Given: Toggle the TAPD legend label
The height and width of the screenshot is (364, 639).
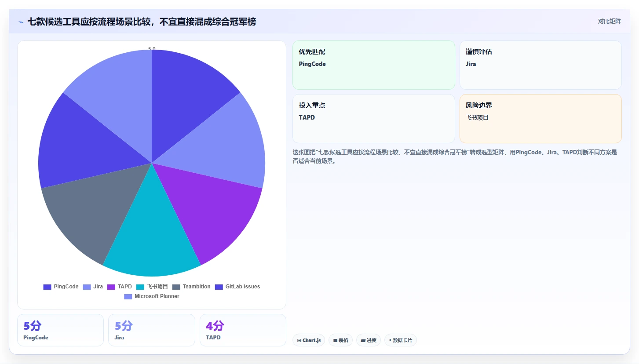Looking at the screenshot, I should pos(125,287).
